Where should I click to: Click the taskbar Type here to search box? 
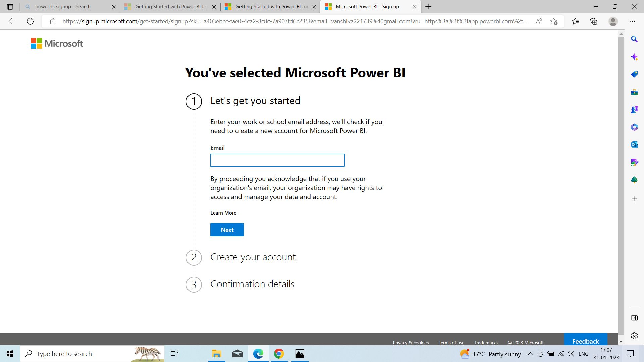92,354
